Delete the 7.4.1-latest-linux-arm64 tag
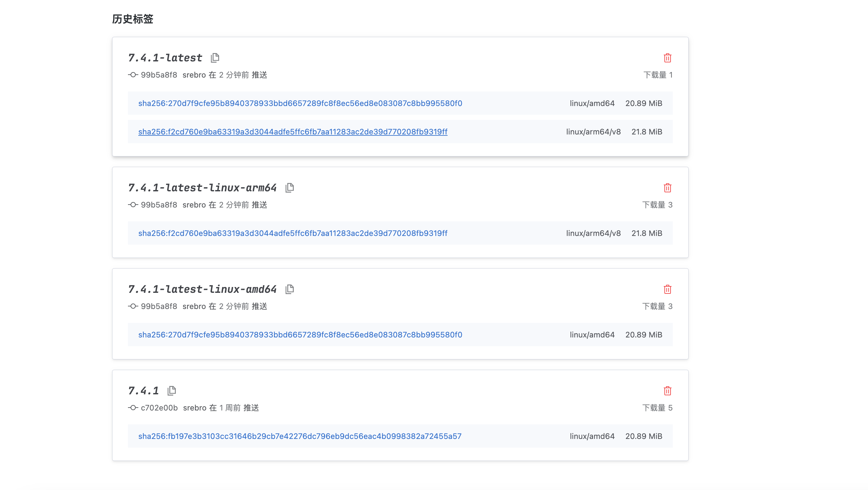This screenshot has width=868, height=490. pos(668,188)
